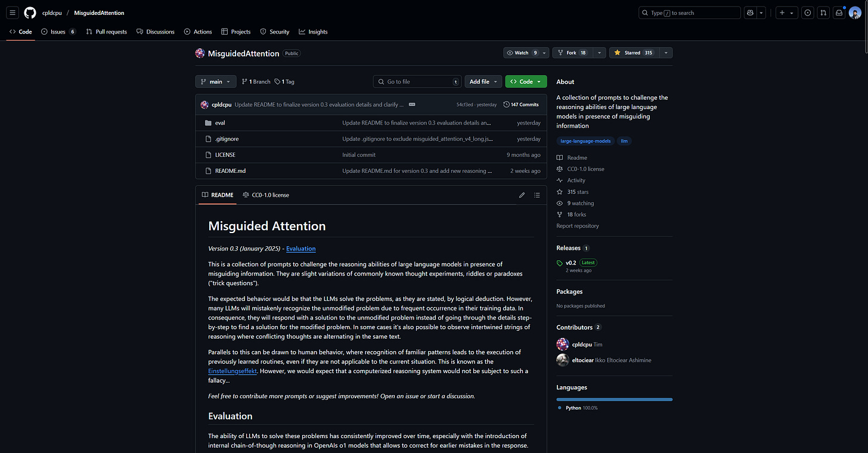The height and width of the screenshot is (453, 868).
Task: Open CC0-1.0 license link in About
Action: tap(581, 169)
